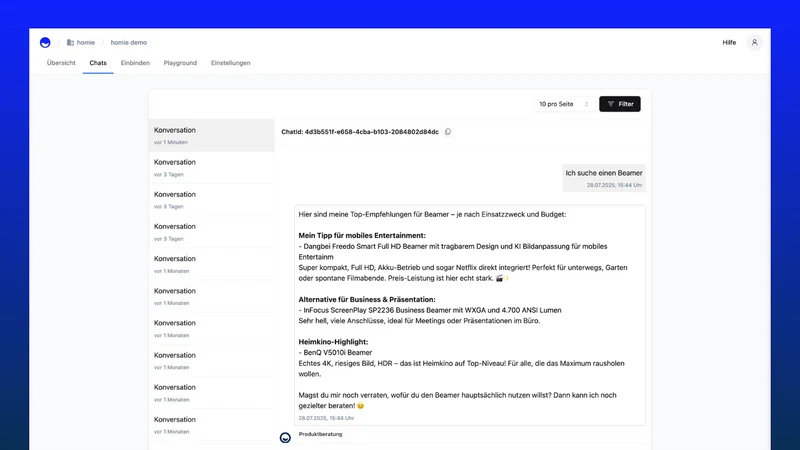The width and height of the screenshot is (800, 450).
Task: Click the Produktberatung bot avatar icon
Action: (x=285, y=437)
